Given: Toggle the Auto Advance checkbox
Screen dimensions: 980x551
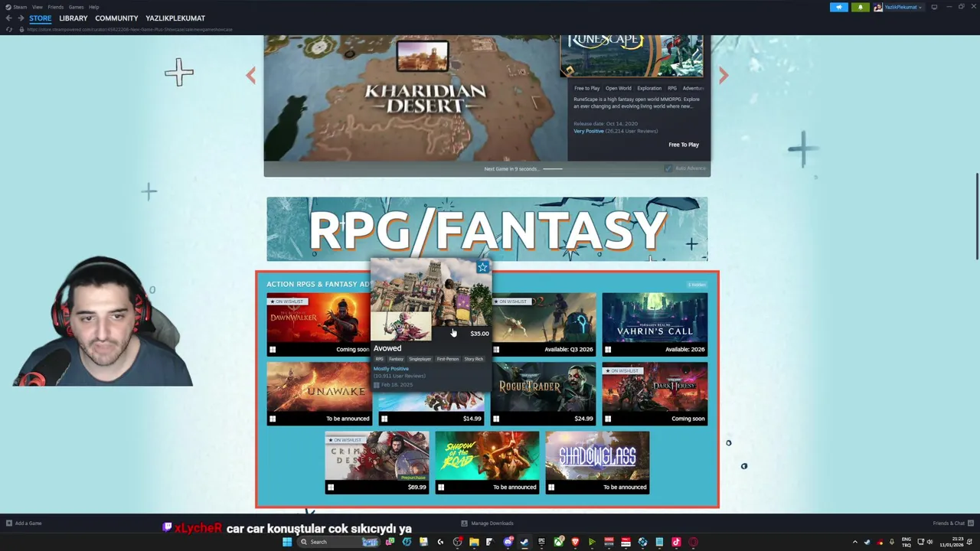Looking at the screenshot, I should pyautogui.click(x=668, y=168).
